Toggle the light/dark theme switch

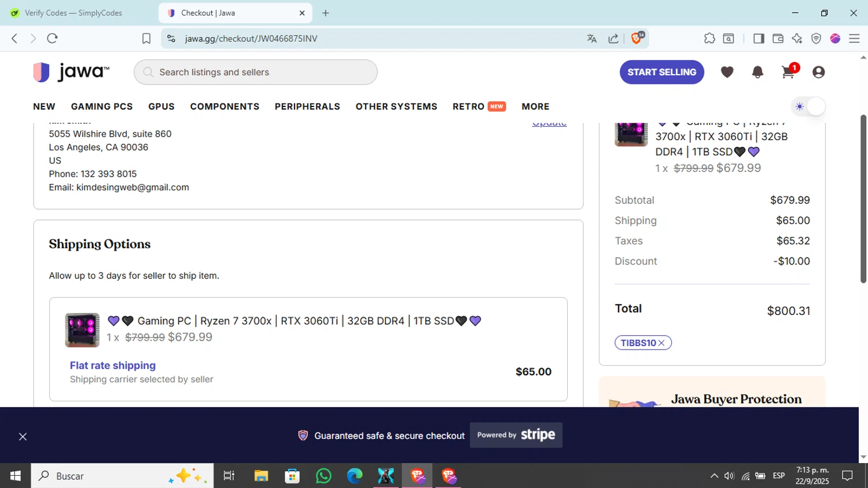[x=808, y=107]
